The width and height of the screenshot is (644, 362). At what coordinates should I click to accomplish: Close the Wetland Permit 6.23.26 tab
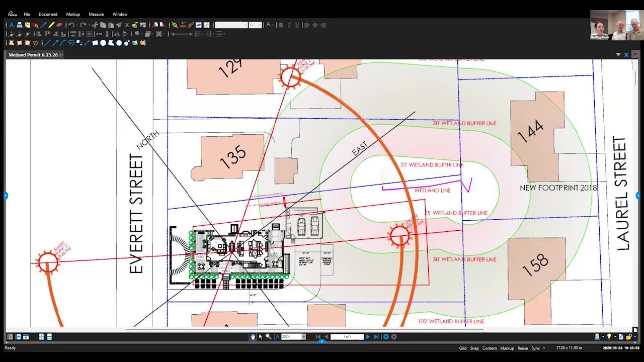(x=61, y=54)
